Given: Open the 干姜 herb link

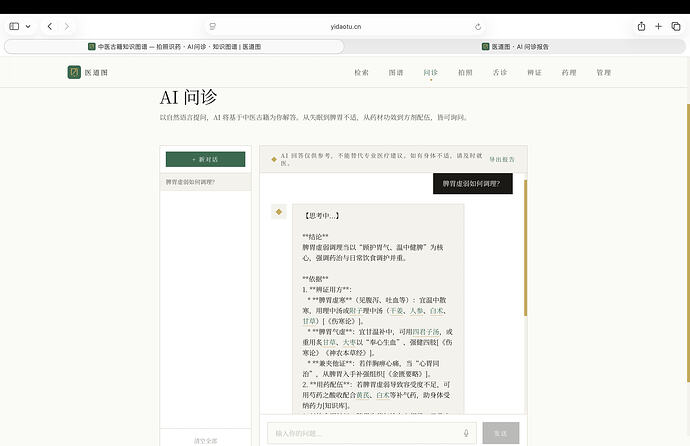Looking at the screenshot, I should pyautogui.click(x=396, y=311).
